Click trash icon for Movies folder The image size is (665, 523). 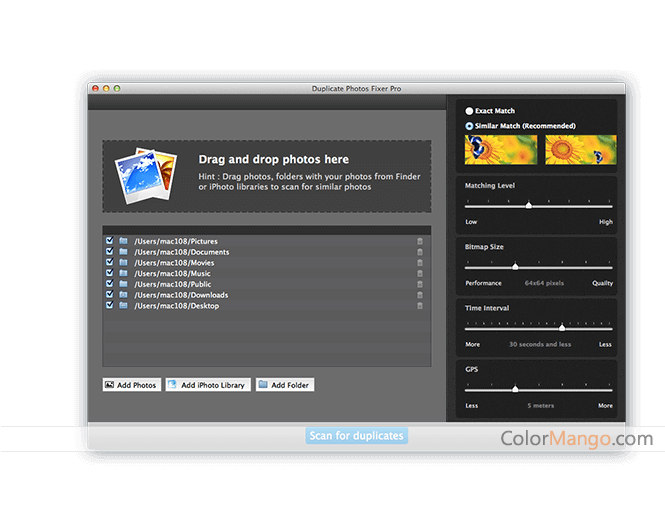click(x=420, y=263)
